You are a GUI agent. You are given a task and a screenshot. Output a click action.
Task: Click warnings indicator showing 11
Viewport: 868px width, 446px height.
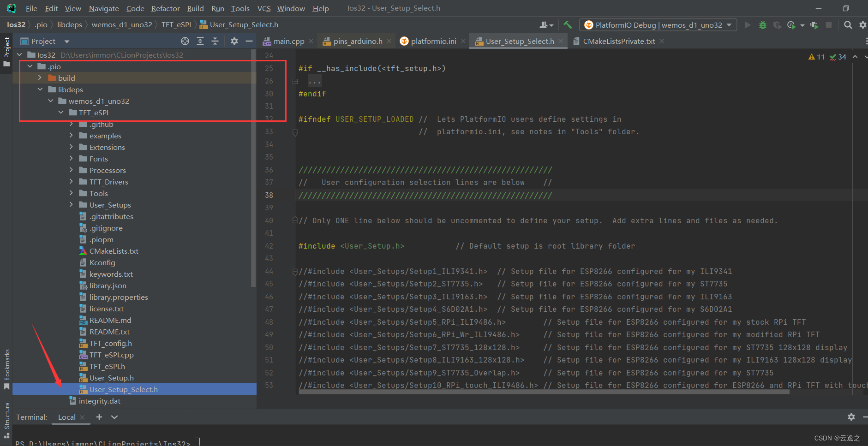coord(816,57)
